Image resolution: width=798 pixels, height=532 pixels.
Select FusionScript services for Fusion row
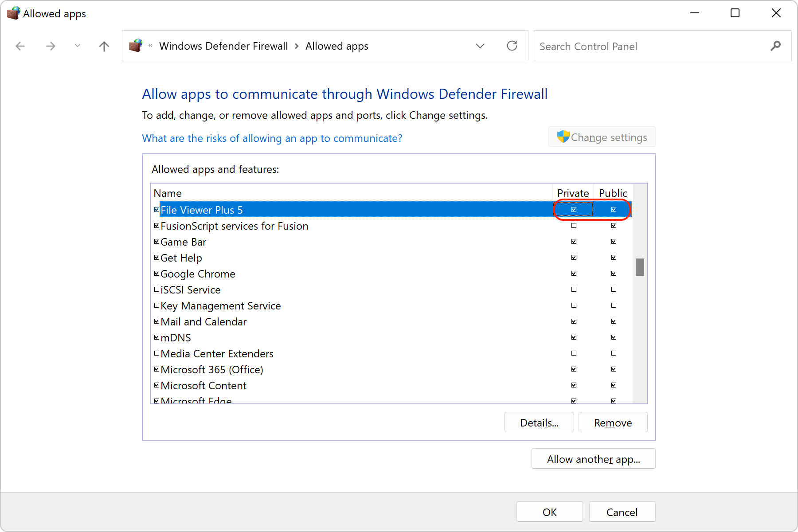[x=391, y=226]
